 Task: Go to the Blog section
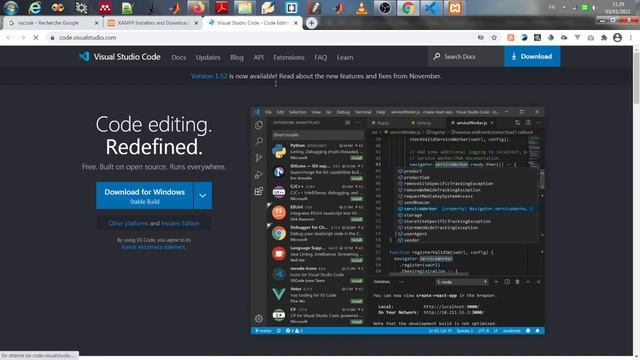(237, 58)
